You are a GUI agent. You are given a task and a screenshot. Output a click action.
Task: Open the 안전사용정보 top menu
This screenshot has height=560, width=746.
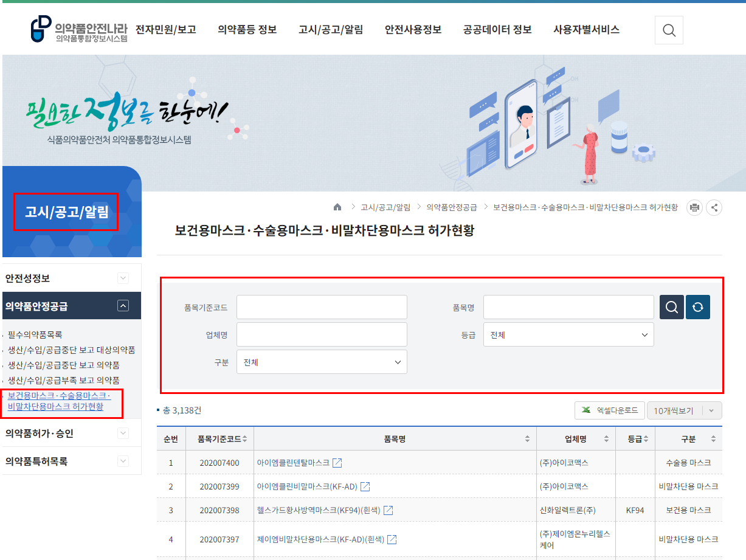[413, 30]
